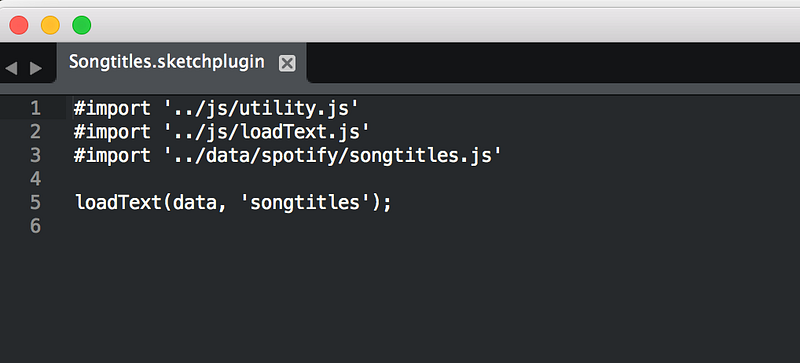Close the Songtitles.sketchplugin tab
800x363 pixels.
(x=287, y=63)
